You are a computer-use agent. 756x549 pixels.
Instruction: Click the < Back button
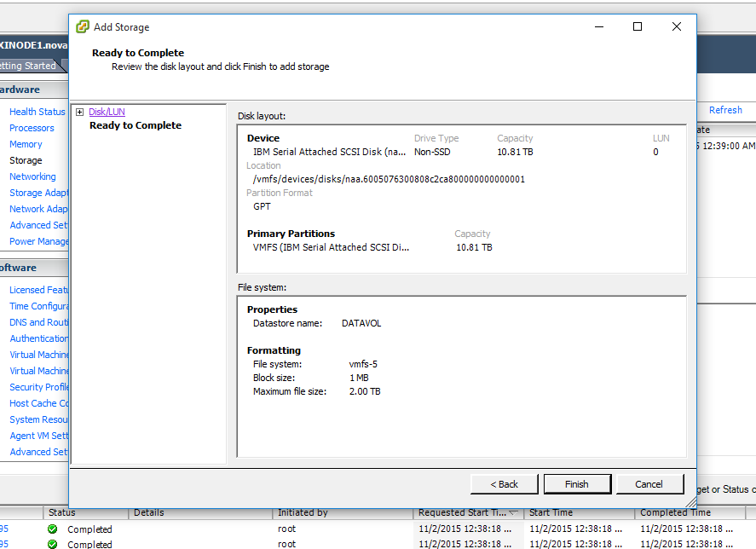504,484
